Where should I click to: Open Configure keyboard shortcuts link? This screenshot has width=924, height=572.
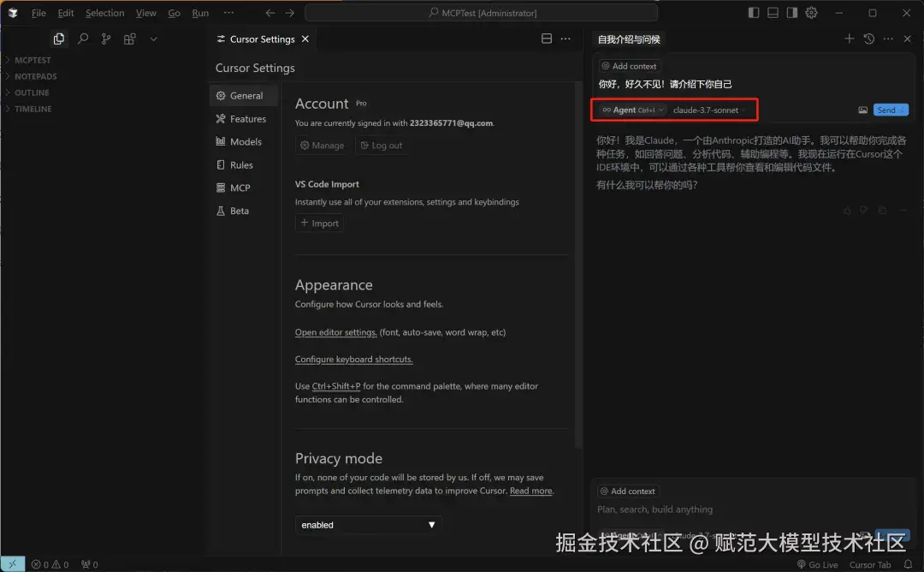[x=353, y=359]
